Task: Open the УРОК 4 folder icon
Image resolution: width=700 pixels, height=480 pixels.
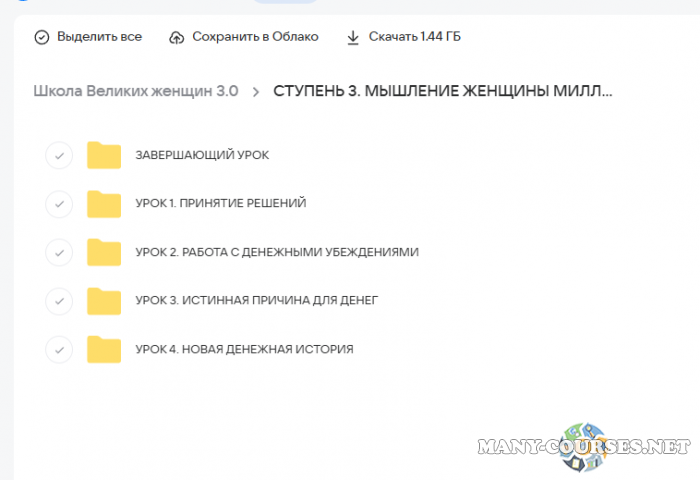Action: coord(104,349)
